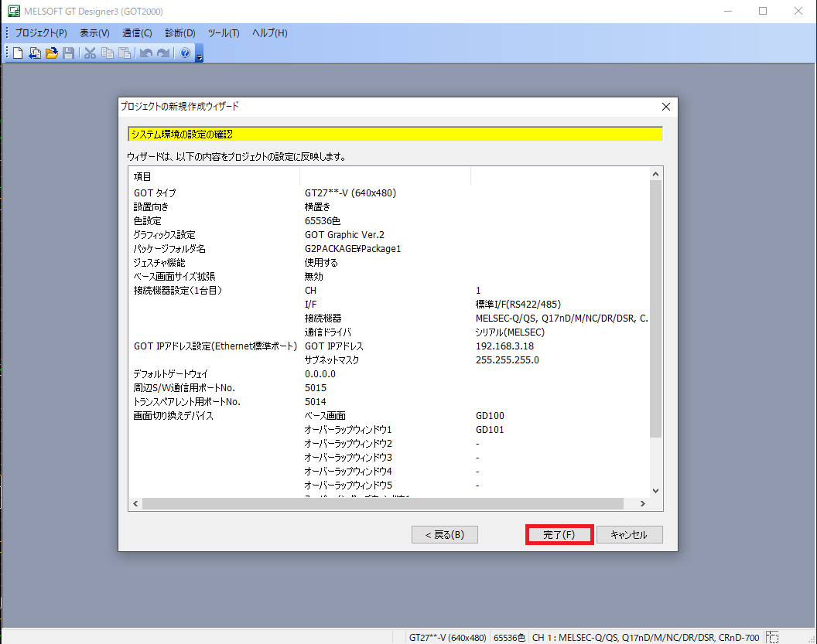Open the Help question mark icon

185,53
